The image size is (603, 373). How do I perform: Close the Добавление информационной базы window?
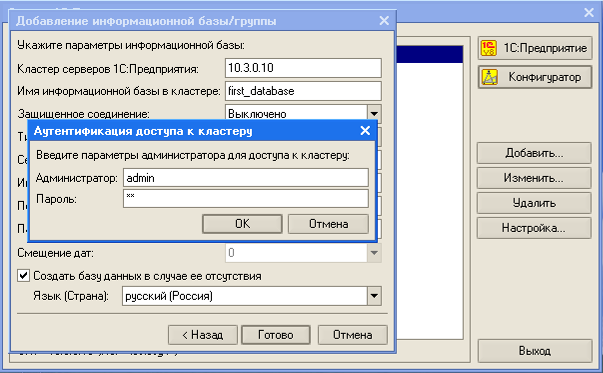coord(384,20)
